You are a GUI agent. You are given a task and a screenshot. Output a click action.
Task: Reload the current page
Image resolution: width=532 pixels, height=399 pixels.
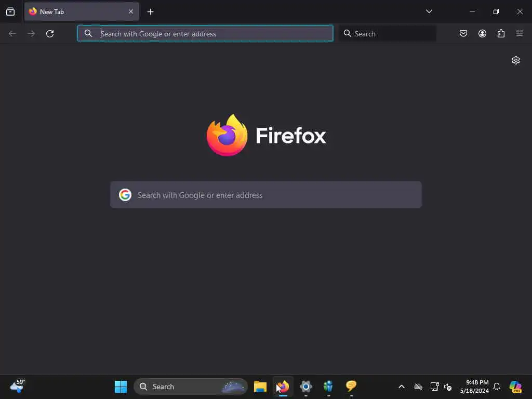(50, 34)
